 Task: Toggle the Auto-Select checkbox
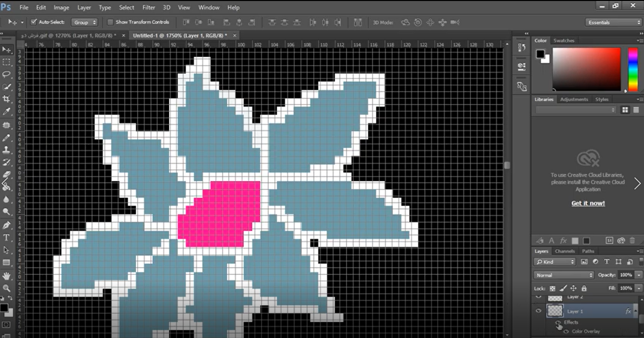34,22
